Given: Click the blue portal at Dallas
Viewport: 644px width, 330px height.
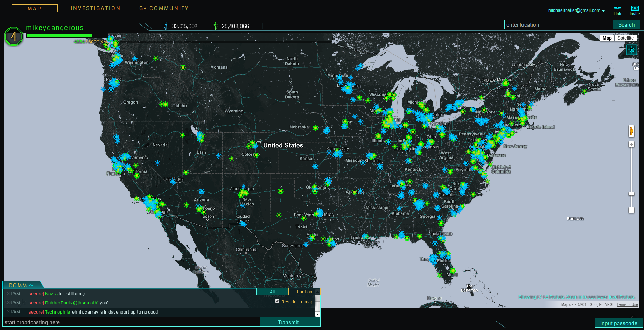Looking at the screenshot, I should (319, 212).
